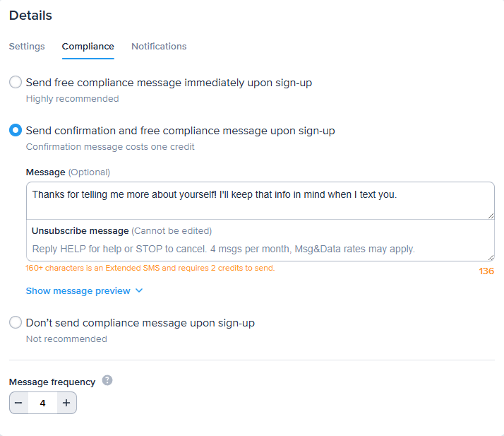This screenshot has height=436, width=504.
Task: Click the Details heading
Action: click(x=30, y=16)
